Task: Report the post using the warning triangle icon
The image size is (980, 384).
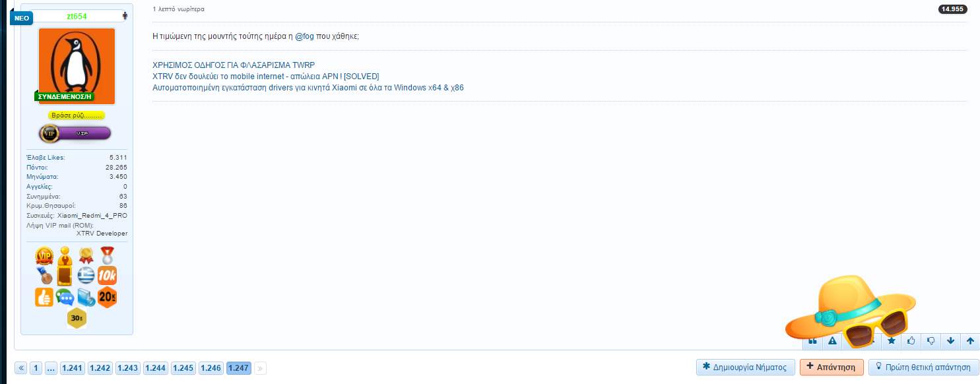Action: (832, 340)
